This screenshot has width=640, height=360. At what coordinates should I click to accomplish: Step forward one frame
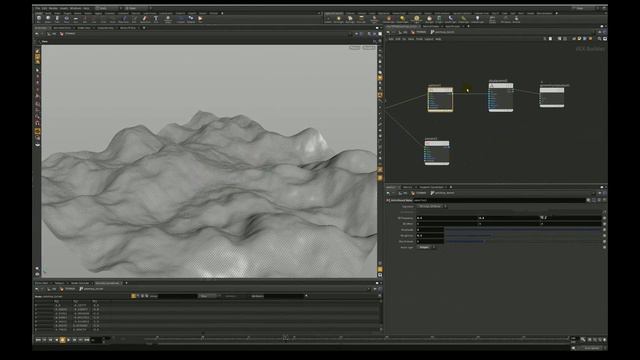[x=74, y=340]
